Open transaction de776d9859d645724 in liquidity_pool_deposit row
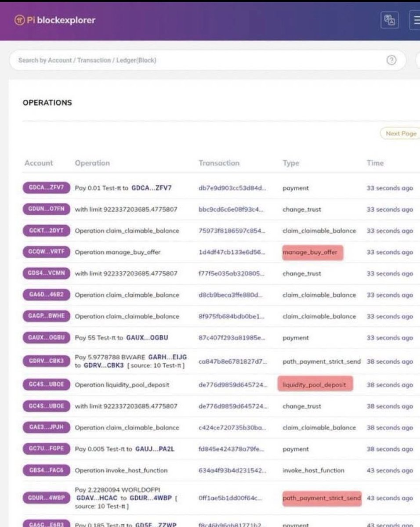Image resolution: width=420 pixels, height=527 pixels. coord(233,385)
